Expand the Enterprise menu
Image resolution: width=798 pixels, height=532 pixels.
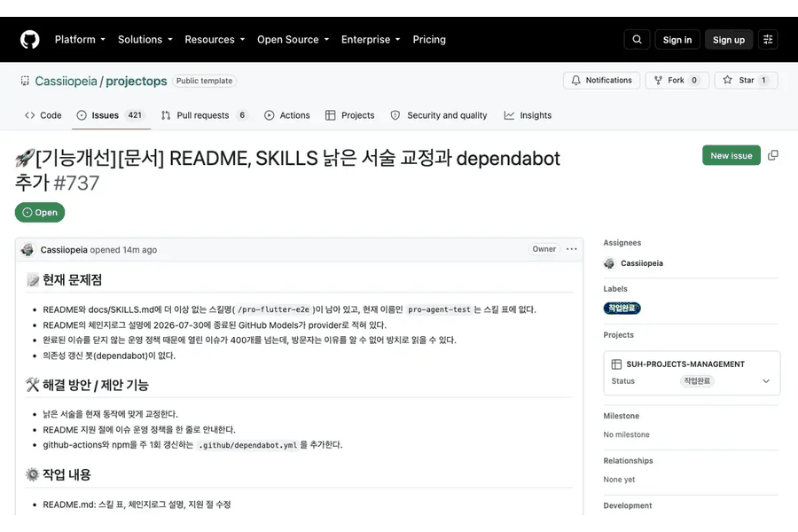[x=371, y=39]
